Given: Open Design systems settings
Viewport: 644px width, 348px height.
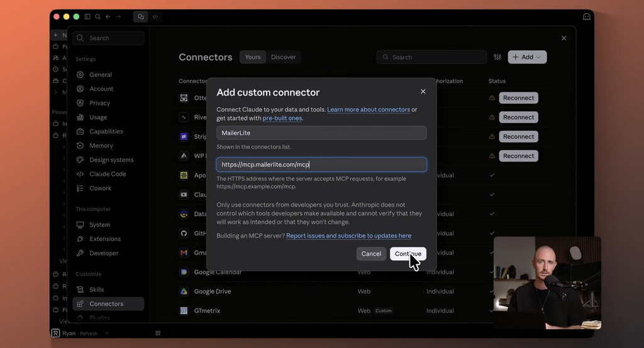Looking at the screenshot, I should [x=108, y=160].
